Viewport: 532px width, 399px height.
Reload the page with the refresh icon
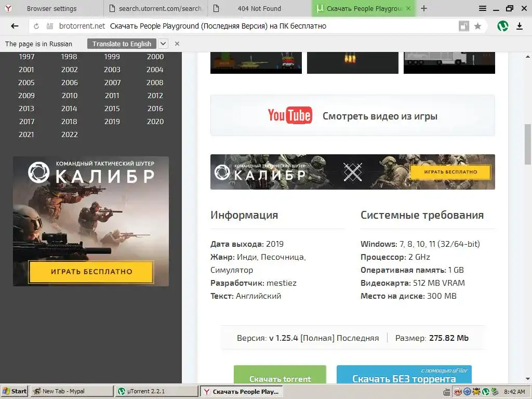pos(36,26)
